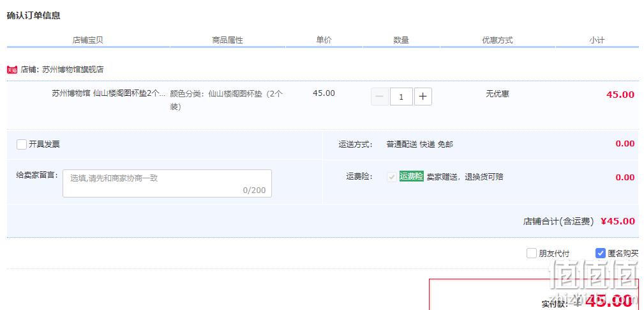Screen dimensions: 644x310
Task: Toggle the 运费险 shipping insurance checkbox
Action: [x=392, y=177]
